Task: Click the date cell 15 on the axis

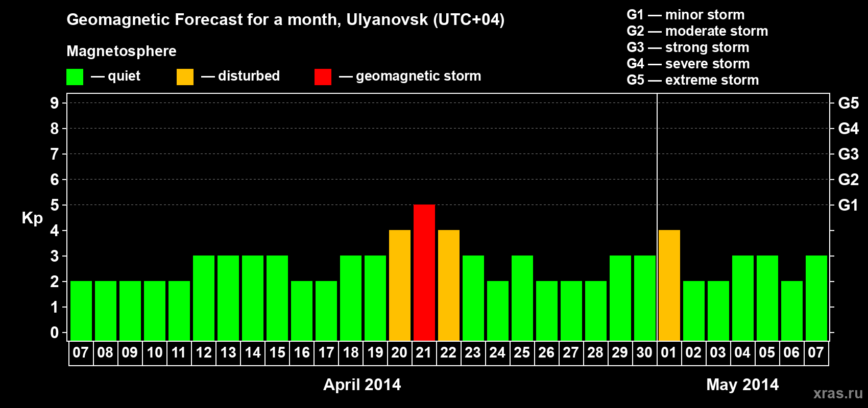Action: [277, 353]
